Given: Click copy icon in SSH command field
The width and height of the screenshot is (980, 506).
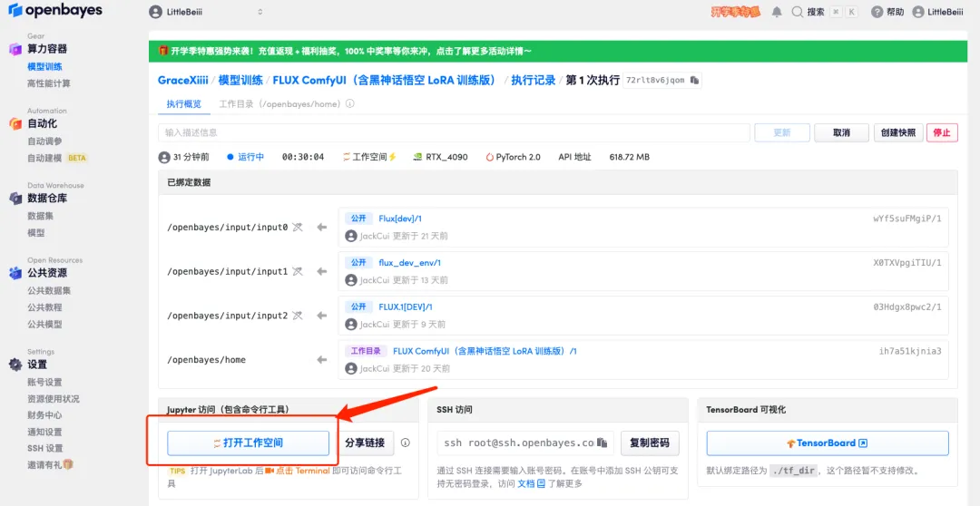Looking at the screenshot, I should [x=603, y=443].
